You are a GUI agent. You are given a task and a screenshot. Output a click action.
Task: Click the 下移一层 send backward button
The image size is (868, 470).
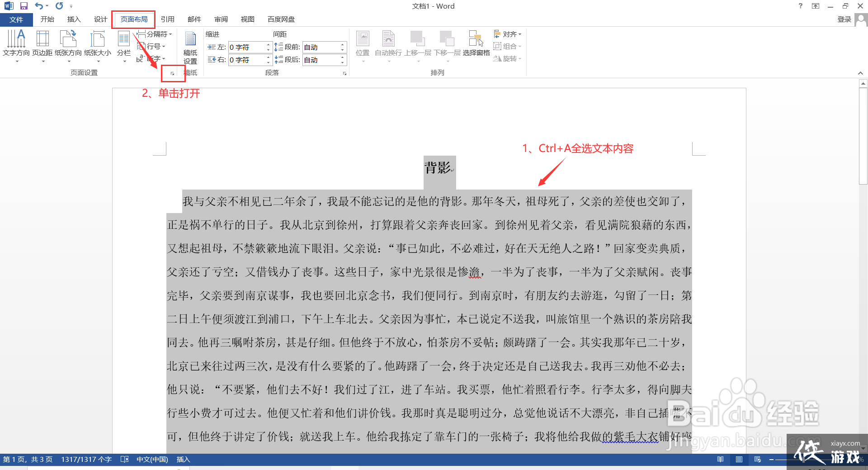(x=447, y=46)
